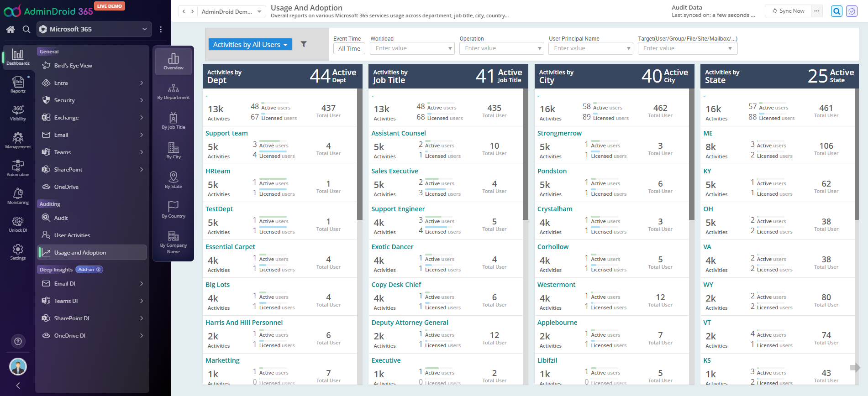This screenshot has height=396, width=868.
Task: Open the Audit menu item
Action: click(x=92, y=218)
